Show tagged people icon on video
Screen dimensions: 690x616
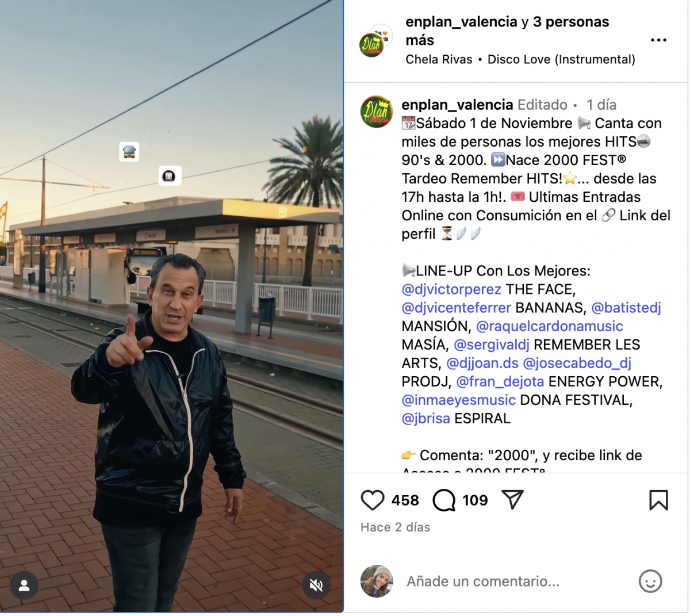[x=24, y=586]
